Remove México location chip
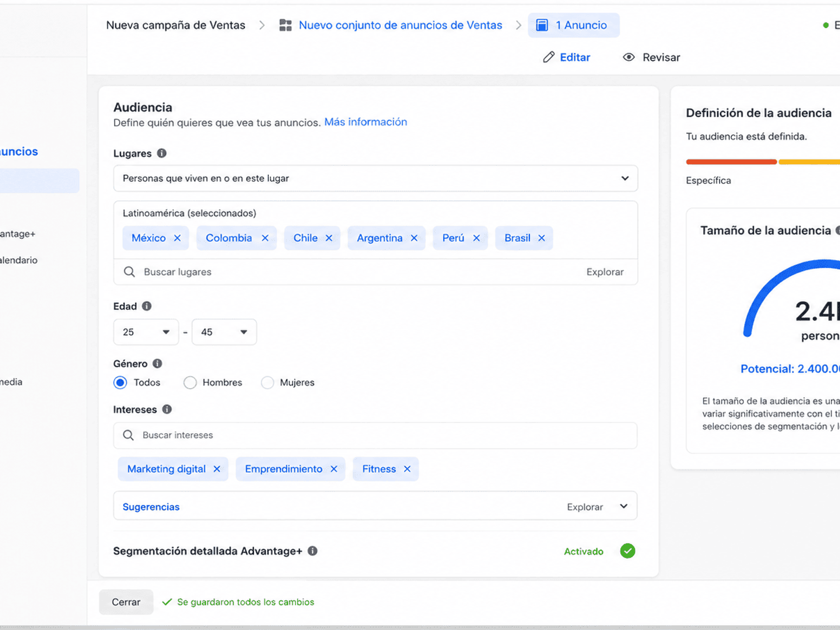The image size is (840, 630). [x=177, y=238]
